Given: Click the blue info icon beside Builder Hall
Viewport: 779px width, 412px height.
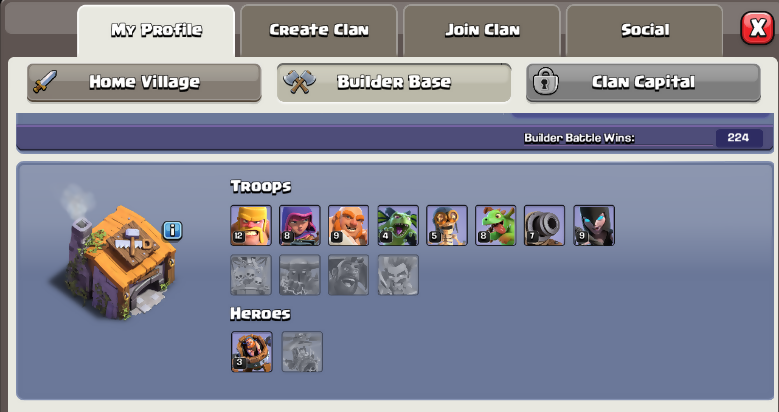Looking at the screenshot, I should tap(172, 230).
